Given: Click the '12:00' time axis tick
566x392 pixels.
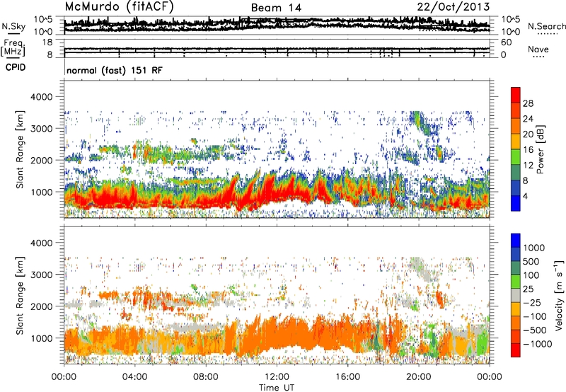Looking at the screenshot, I should coord(277,377).
